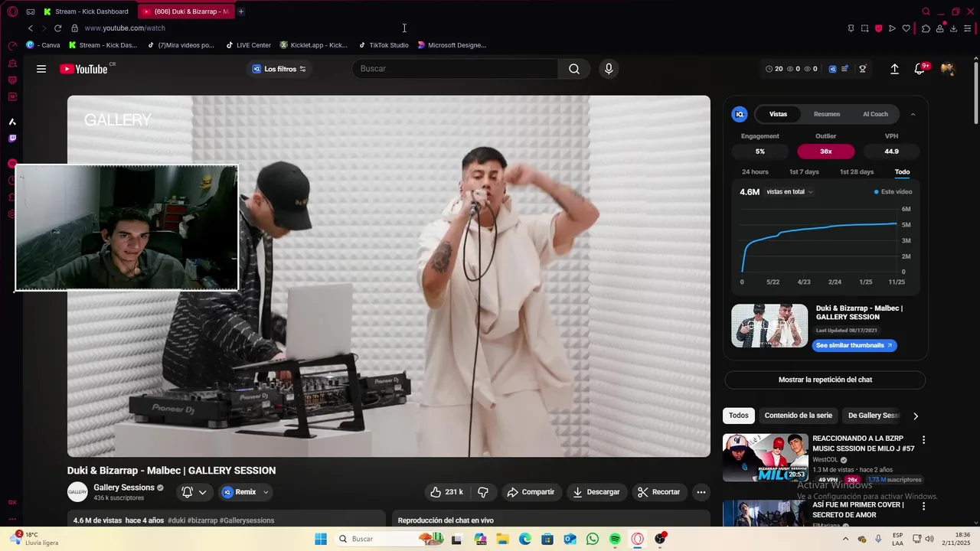Click the Descargar download button
Screen dimensions: 980x551
tap(597, 492)
